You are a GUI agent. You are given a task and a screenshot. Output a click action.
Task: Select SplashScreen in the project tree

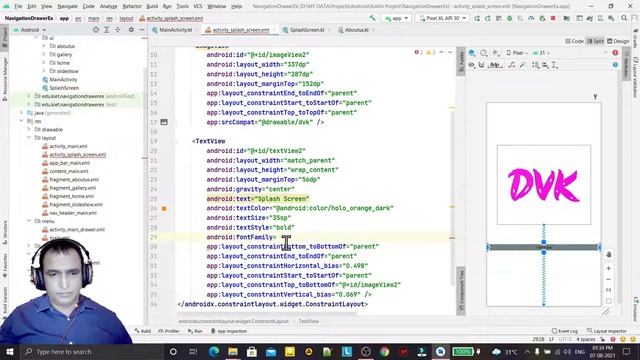pos(64,88)
